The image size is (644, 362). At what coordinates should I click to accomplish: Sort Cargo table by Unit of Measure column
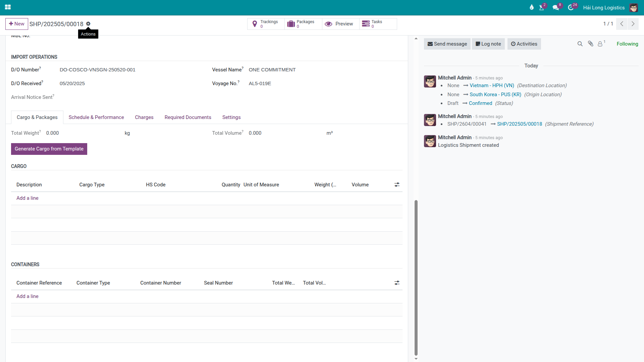tap(261, 185)
